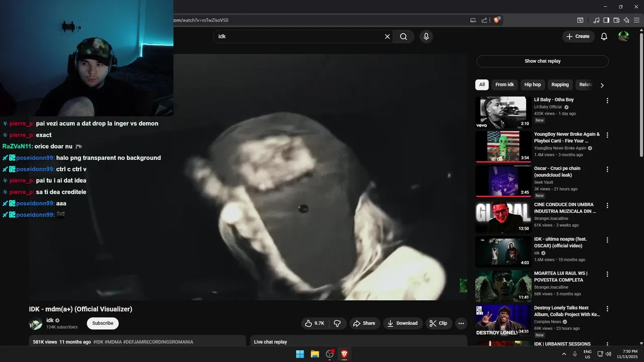Click the Brave browser taskbar icon
644x362 pixels.
(345, 354)
